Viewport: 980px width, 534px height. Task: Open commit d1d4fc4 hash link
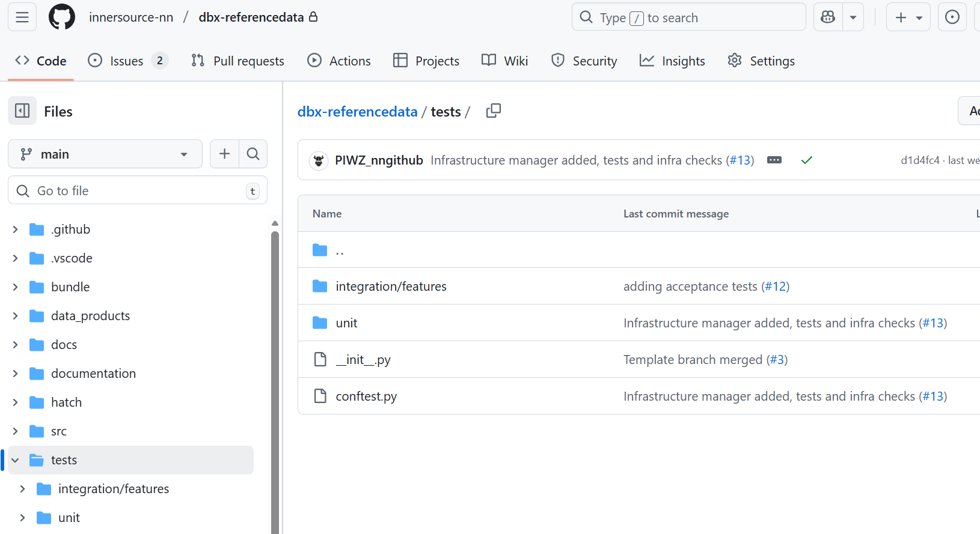(920, 160)
